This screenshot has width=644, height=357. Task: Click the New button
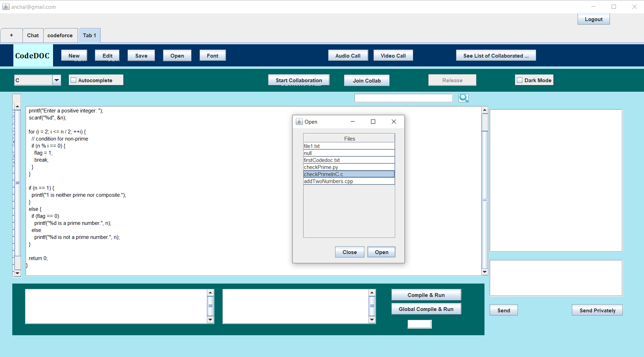(x=74, y=56)
